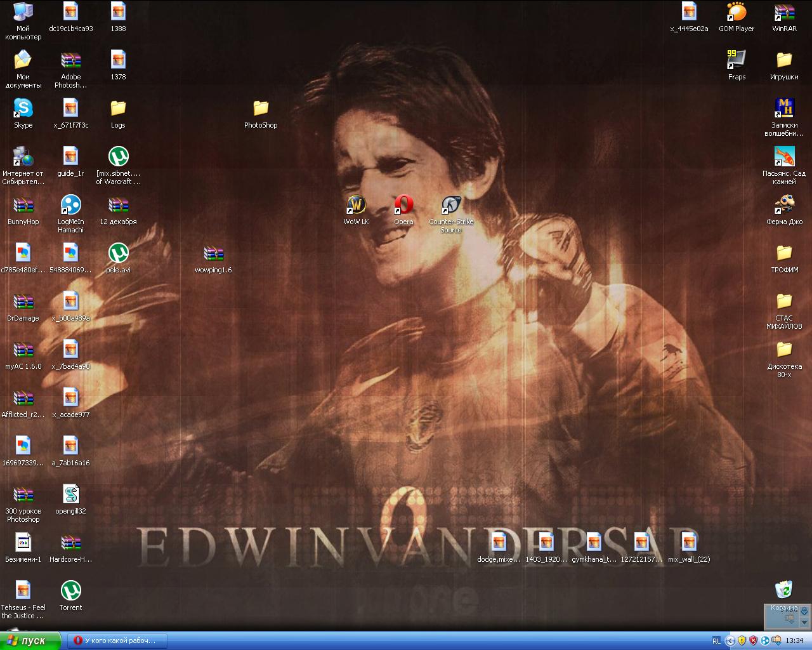Switch to the Opera window in the taskbar

coord(117,640)
